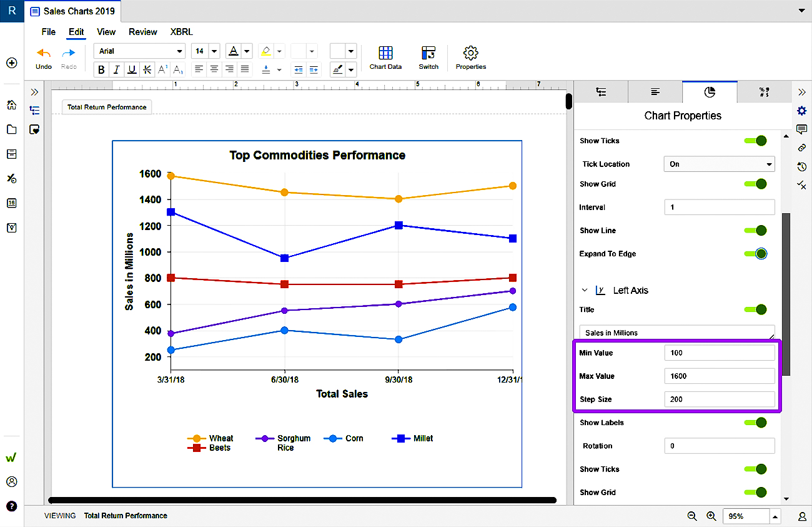Open the XBRL menu
This screenshot has width=812, height=527.
coord(181,32)
